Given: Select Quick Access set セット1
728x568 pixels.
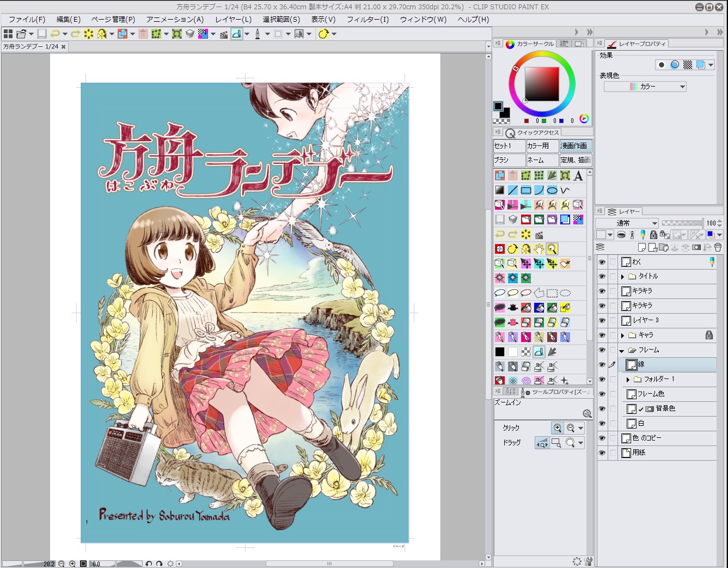Looking at the screenshot, I should 509,146.
